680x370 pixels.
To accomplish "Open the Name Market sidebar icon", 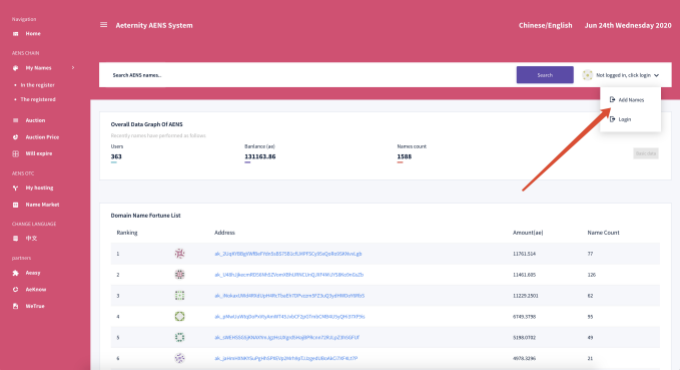I will pos(16,205).
